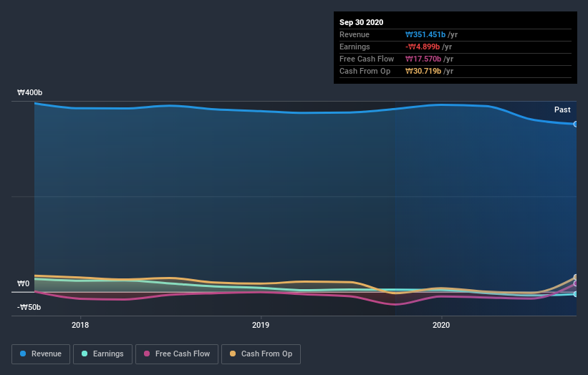Click the Past label on chart

click(562, 109)
